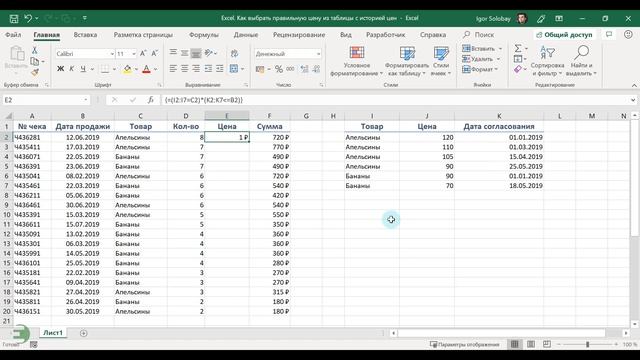640x360 pixels.
Task: Open the borders button
Action: pyautogui.click(x=105, y=69)
